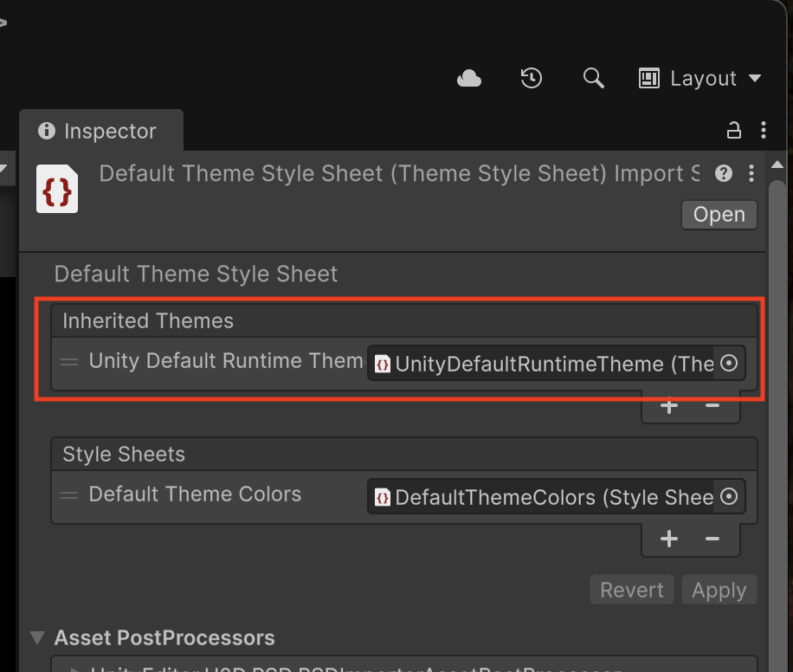Add a new Inherited Themes entry
Image resolution: width=793 pixels, height=672 pixels.
click(668, 406)
